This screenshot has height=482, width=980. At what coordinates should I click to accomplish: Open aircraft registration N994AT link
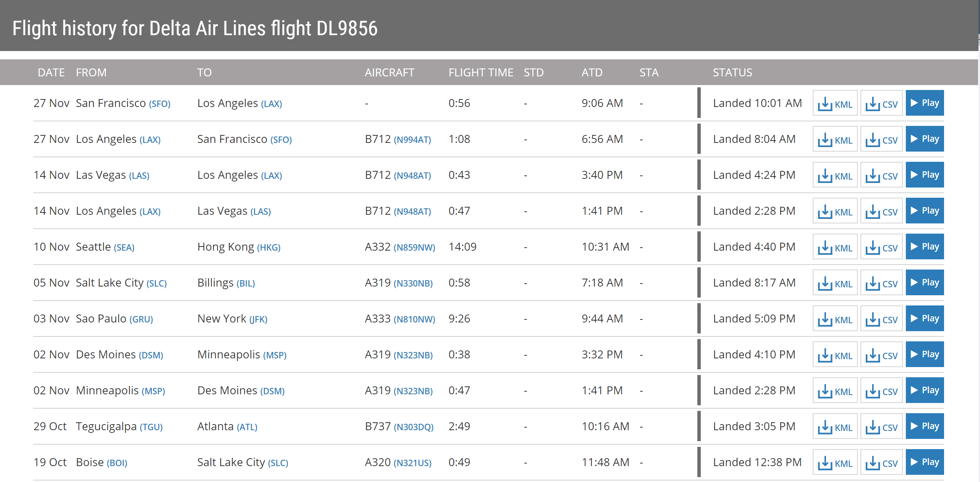pos(412,140)
